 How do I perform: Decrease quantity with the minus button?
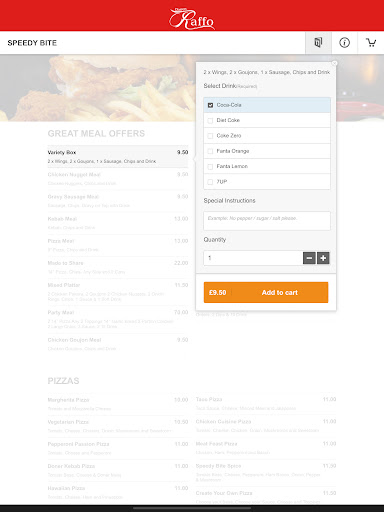pos(309,258)
